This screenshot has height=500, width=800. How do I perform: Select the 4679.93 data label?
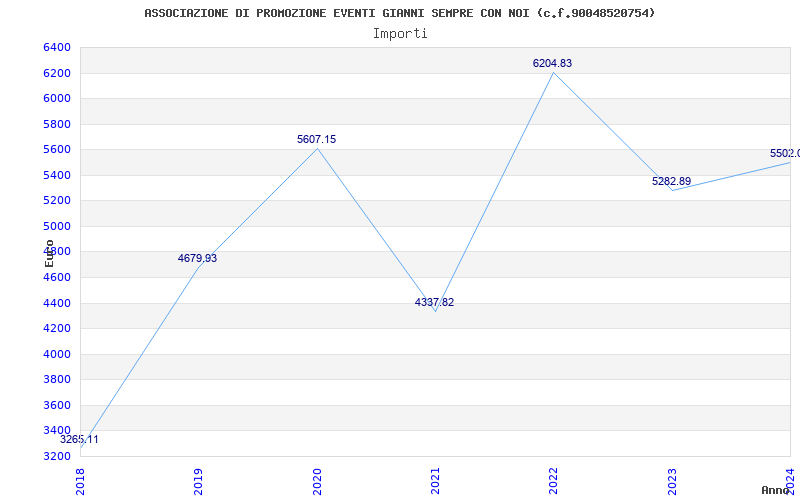(197, 258)
